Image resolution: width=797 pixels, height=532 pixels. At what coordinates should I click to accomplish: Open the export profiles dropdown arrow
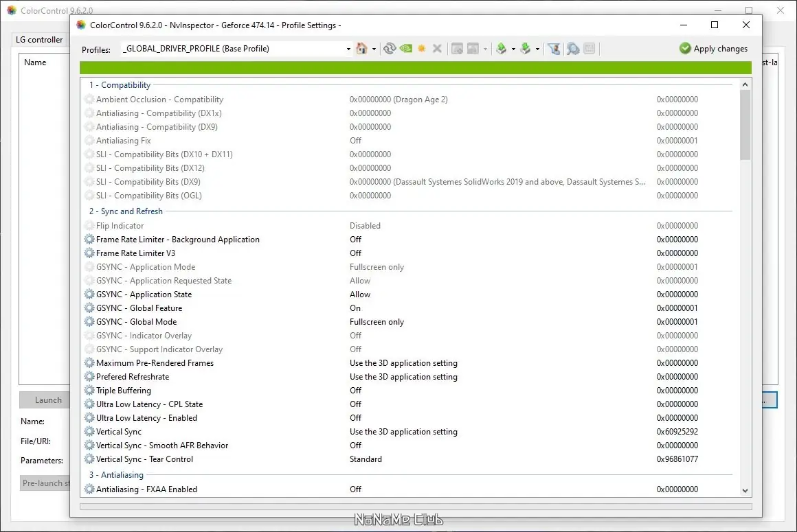513,49
